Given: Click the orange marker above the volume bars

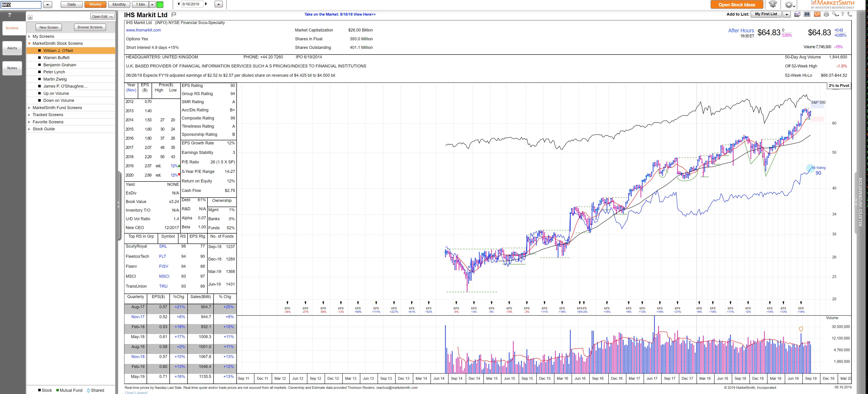Looking at the screenshot, I should click(x=801, y=329).
